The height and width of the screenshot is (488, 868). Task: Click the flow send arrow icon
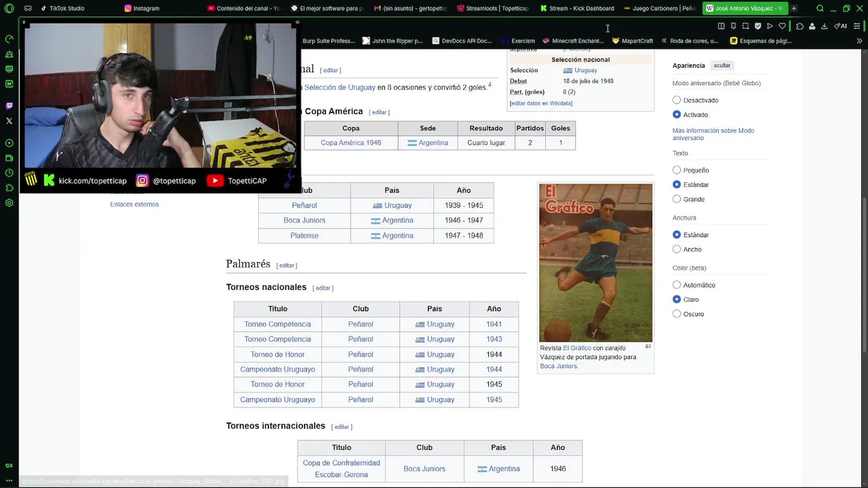770,26
